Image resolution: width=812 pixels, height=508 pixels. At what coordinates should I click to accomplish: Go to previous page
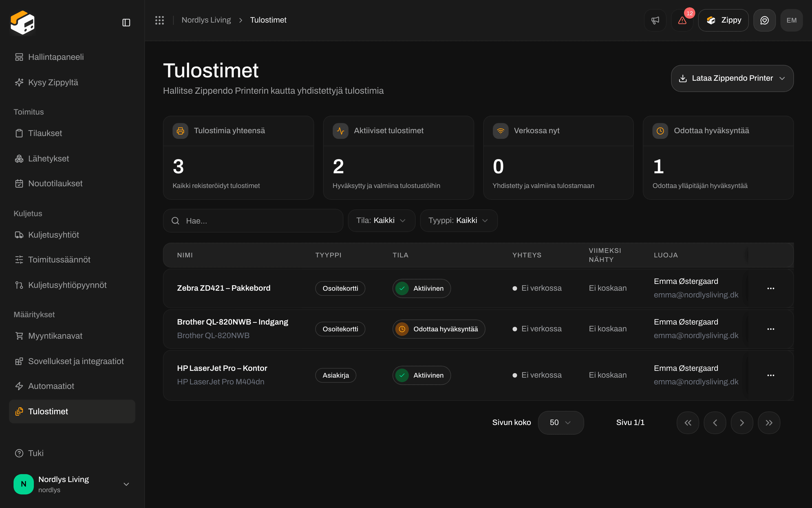click(x=715, y=423)
